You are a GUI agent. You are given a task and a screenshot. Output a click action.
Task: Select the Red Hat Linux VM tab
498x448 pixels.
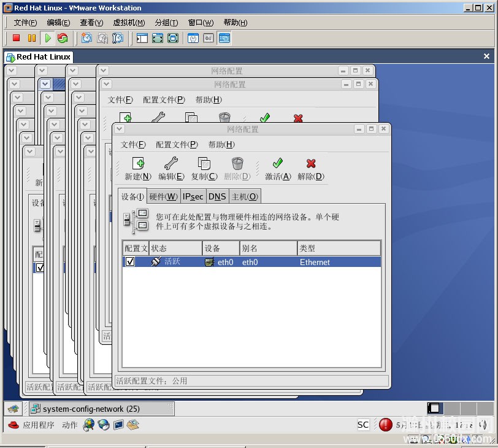click(39, 57)
